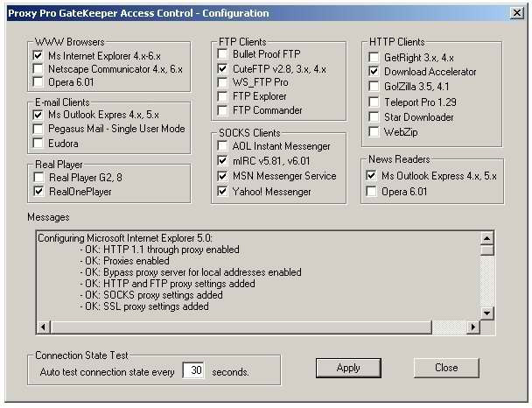Enable Netscape Communicator 4.x, 6.x
Screen dimensions: 532x408
[x=38, y=69]
